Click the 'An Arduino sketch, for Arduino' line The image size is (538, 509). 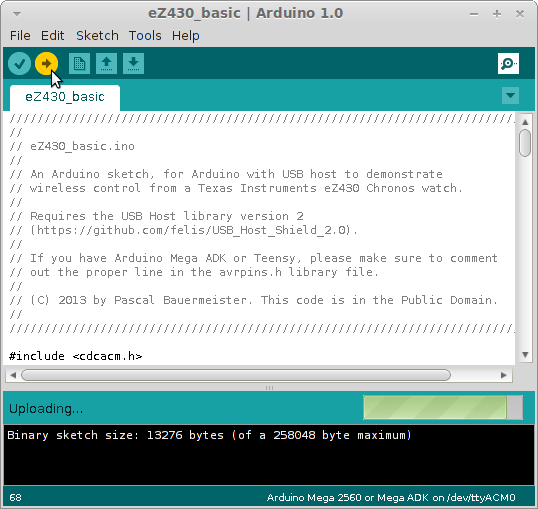coord(226,174)
